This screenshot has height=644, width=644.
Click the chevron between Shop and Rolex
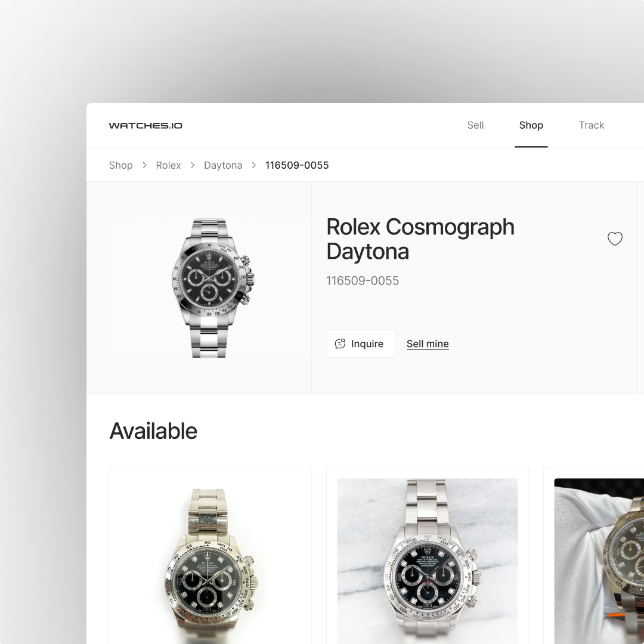[x=144, y=165]
